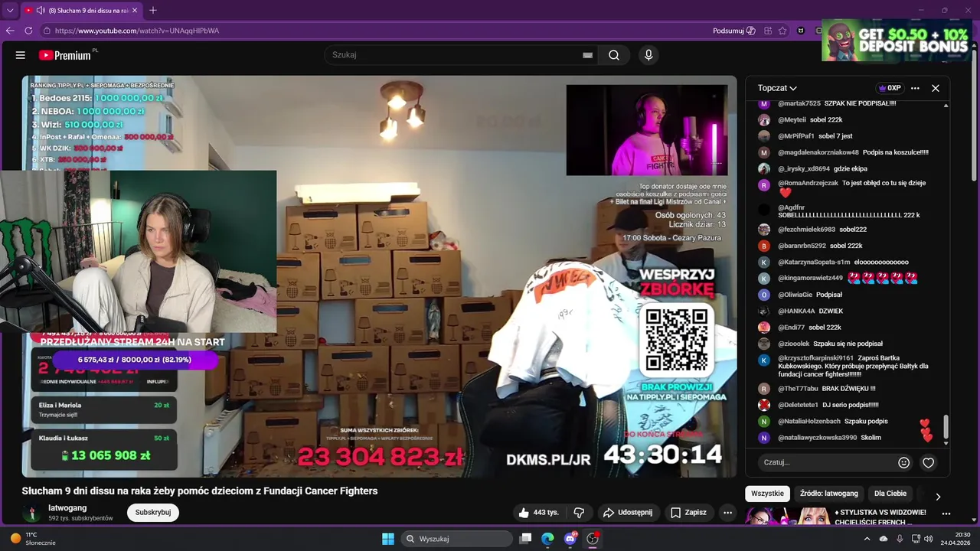
Task: Open the apps grid icon in address bar
Action: click(768, 31)
